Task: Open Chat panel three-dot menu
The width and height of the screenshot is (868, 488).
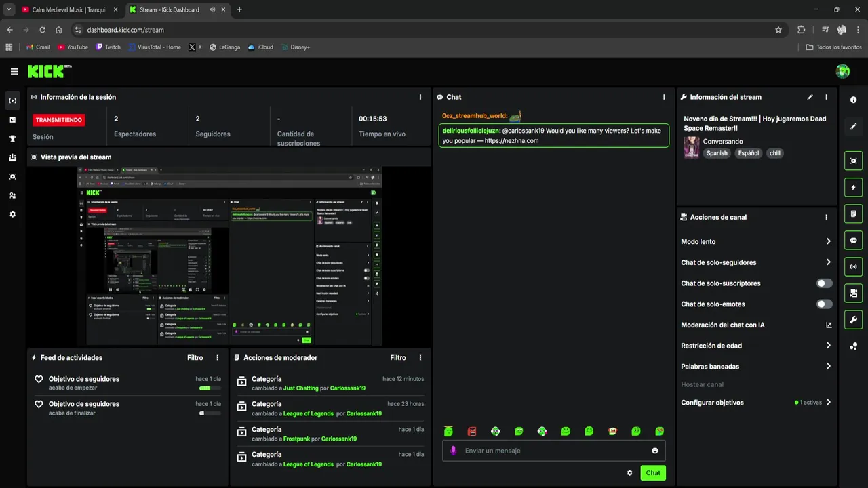Action: pyautogui.click(x=664, y=97)
